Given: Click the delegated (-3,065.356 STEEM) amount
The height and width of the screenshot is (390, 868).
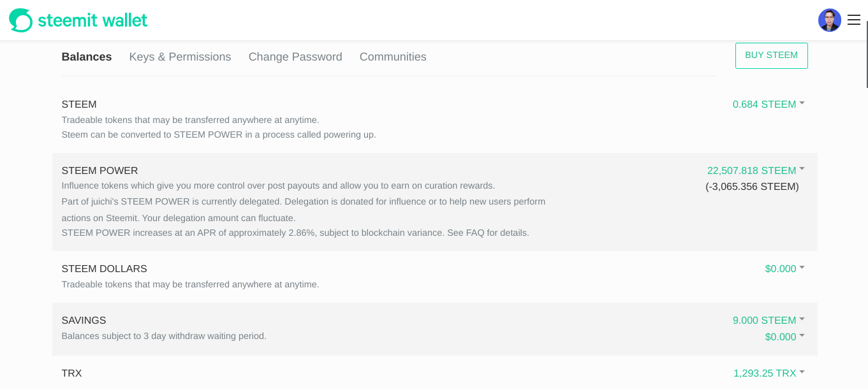Looking at the screenshot, I should coord(752,187).
